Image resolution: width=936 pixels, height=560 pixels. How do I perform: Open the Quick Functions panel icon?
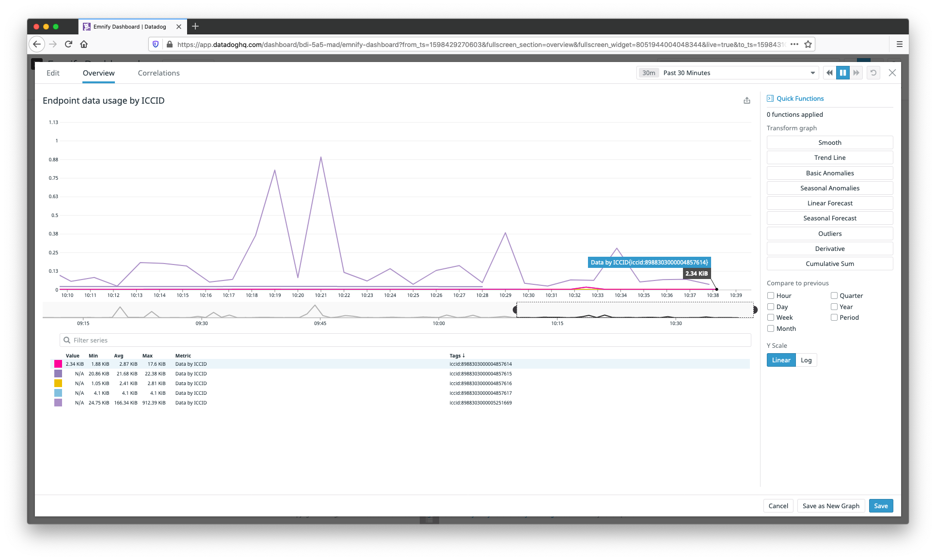tap(770, 98)
